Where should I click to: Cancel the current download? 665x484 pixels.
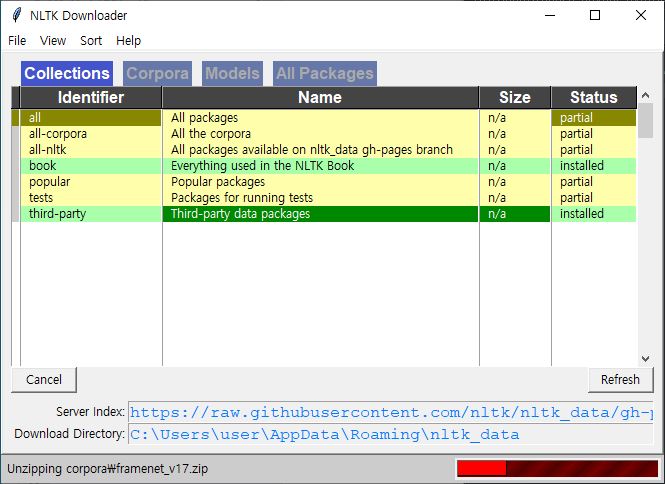coord(44,379)
